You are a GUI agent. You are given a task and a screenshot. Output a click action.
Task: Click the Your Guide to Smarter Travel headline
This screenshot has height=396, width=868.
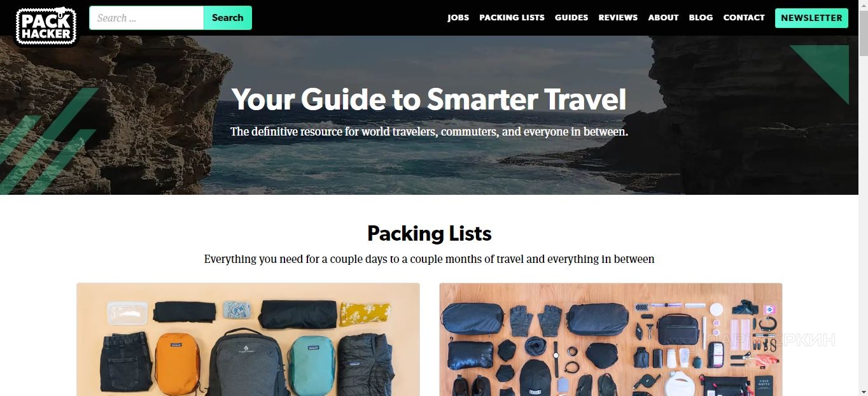(429, 99)
